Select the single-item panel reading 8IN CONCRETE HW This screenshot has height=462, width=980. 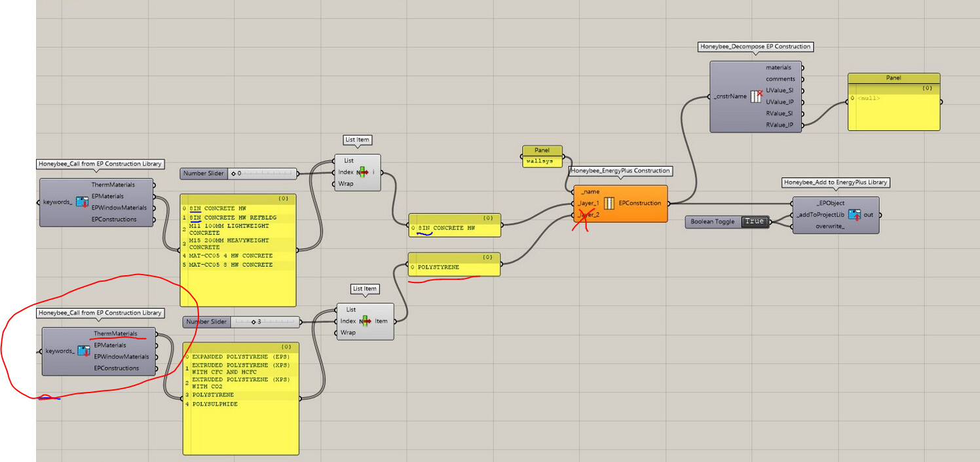click(454, 225)
